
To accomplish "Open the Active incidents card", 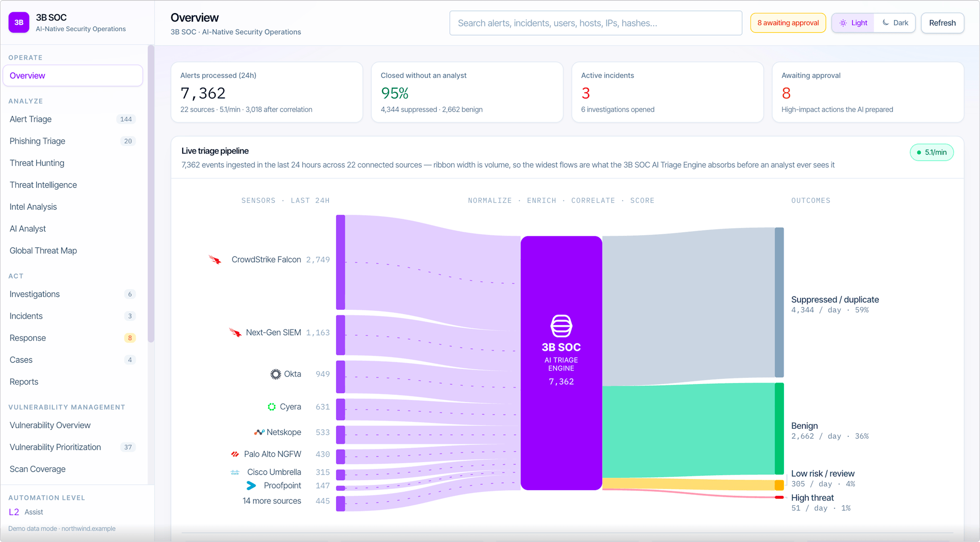I will pos(667,92).
